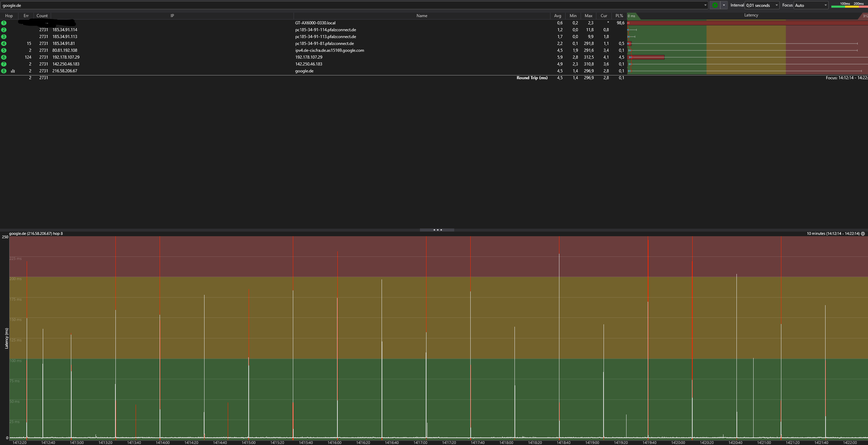Click hostname ipv4.de-cix.fra.de.as15169.google.com
868x445 pixels.
[330, 50]
